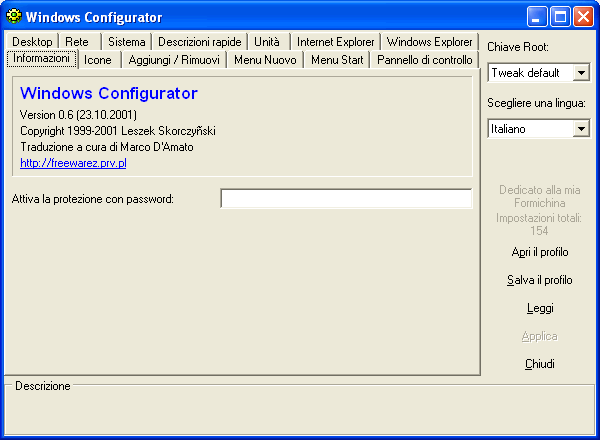Screen dimensions: 600x440
Task: Open the Icone tab
Action: tap(99, 60)
